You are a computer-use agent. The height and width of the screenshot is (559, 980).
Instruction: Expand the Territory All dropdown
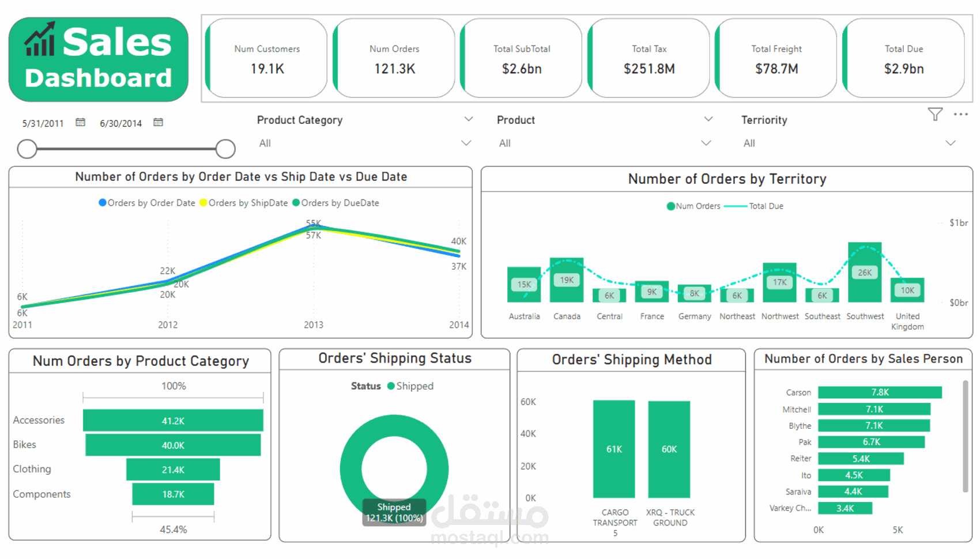pyautogui.click(x=951, y=143)
